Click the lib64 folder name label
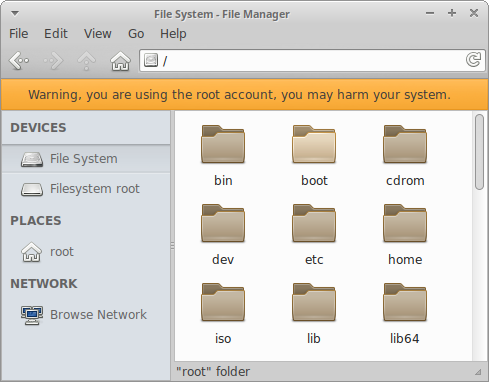The height and width of the screenshot is (382, 489). [405, 339]
